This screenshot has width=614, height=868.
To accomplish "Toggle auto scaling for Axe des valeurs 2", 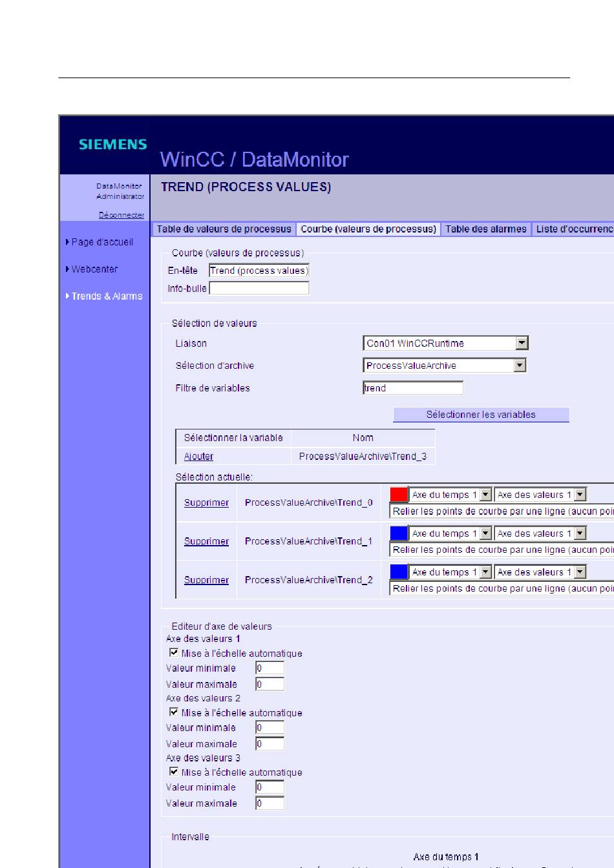I will coord(174,712).
